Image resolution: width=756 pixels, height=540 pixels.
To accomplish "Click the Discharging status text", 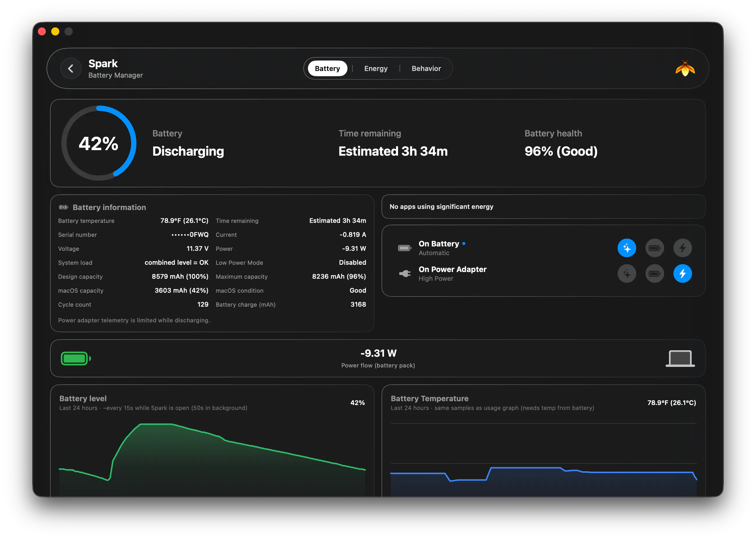I will 188,151.
